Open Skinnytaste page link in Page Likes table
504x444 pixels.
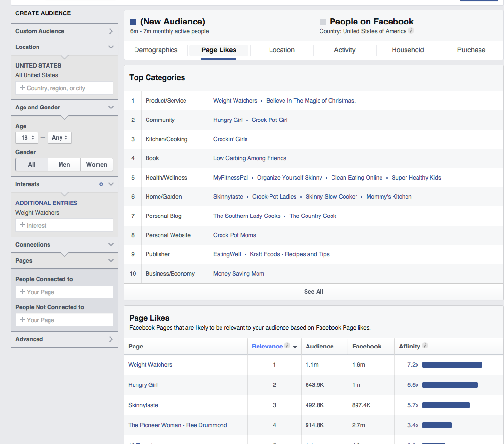pyautogui.click(x=143, y=405)
